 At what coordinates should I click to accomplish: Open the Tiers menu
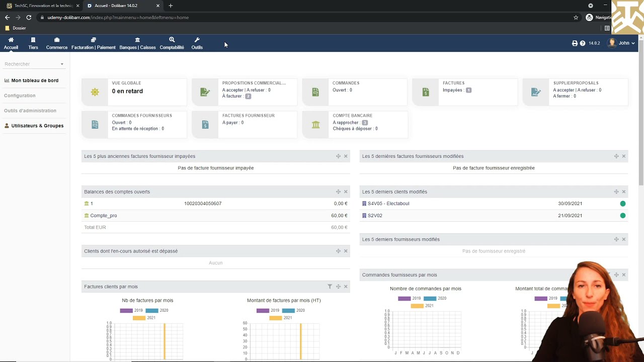tap(33, 43)
